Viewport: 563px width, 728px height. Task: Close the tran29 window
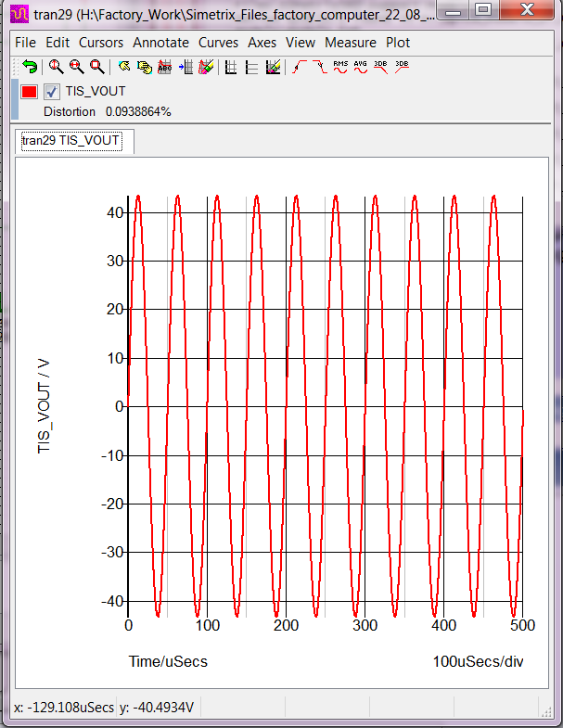(x=527, y=9)
